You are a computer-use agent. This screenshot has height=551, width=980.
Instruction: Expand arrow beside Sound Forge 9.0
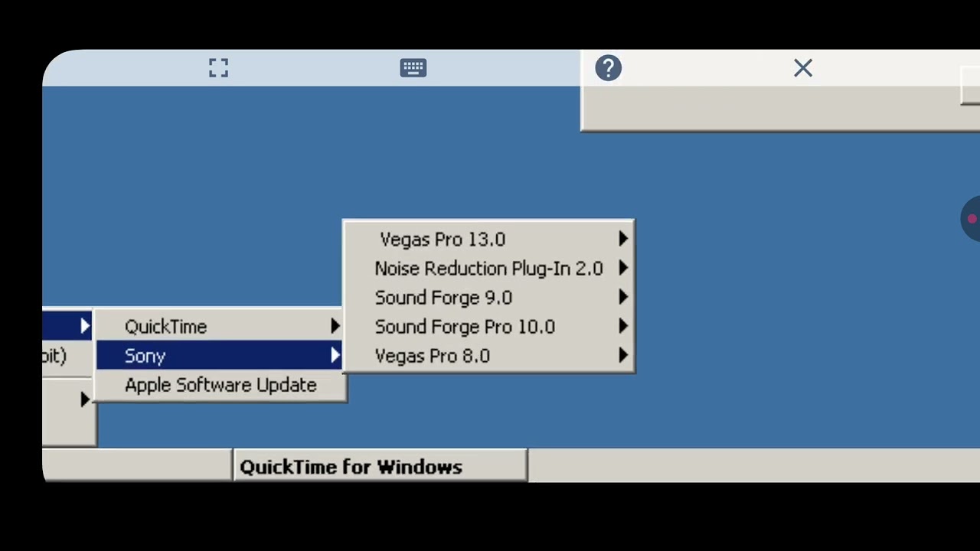[623, 298]
